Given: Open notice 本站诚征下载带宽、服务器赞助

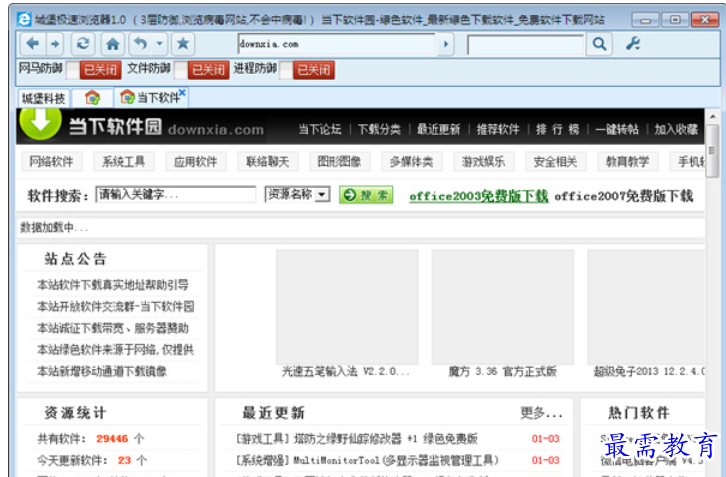Looking at the screenshot, I should click(113, 328).
